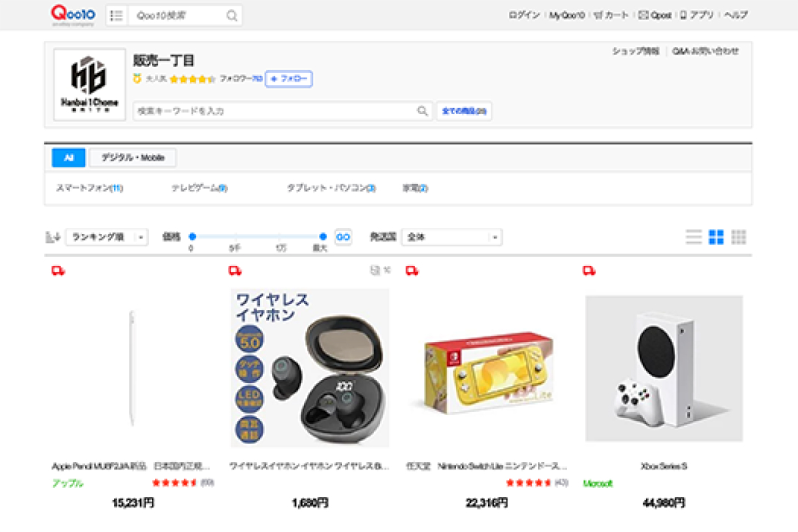Image resolution: width=798 pixels, height=532 pixels.
Task: Click the Microsoft brand link
Action: click(598, 484)
